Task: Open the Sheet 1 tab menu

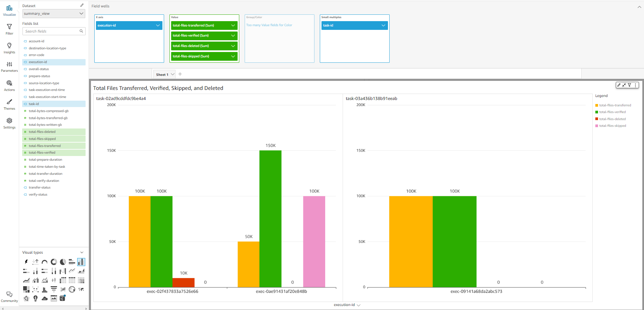Action: pyautogui.click(x=172, y=74)
